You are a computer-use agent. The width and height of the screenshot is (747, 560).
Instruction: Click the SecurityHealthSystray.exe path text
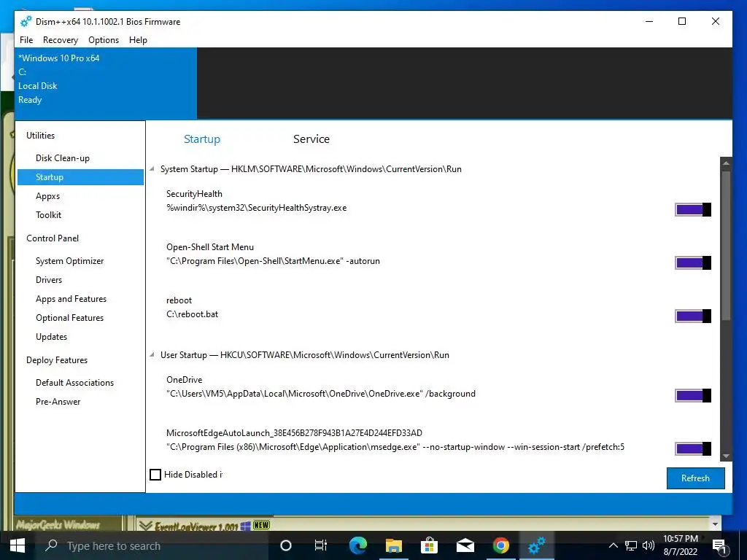[256, 208]
